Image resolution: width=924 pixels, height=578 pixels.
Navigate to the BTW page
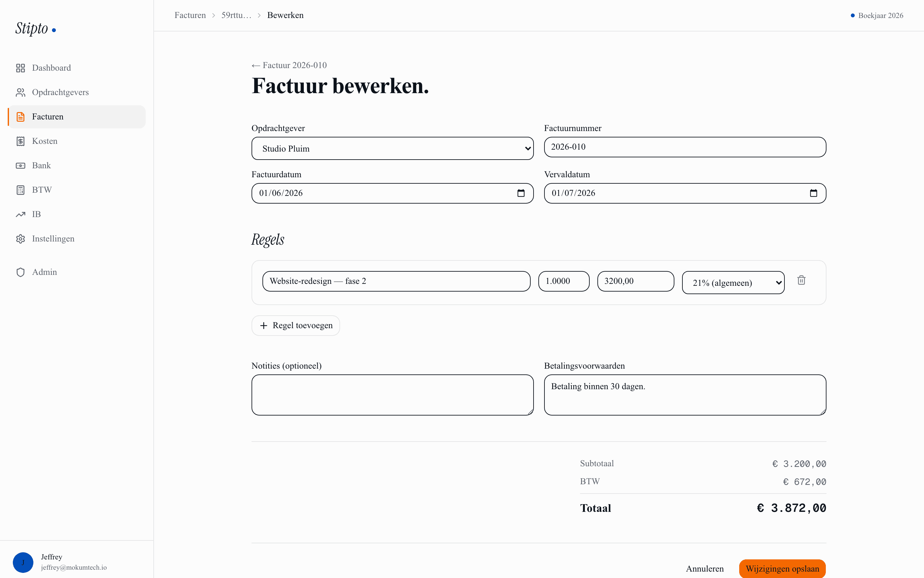77,190
